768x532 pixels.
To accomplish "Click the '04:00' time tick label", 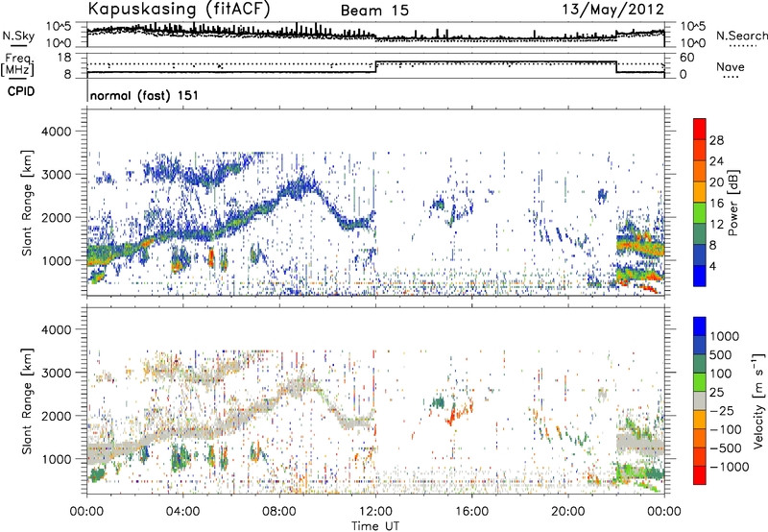I will pyautogui.click(x=183, y=512).
